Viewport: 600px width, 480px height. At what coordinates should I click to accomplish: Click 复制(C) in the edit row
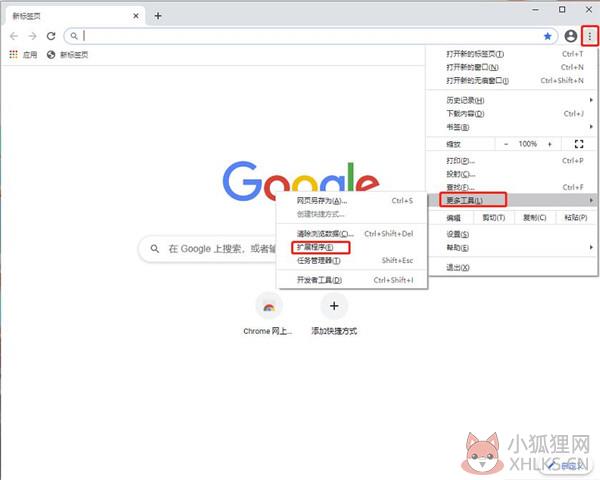click(x=535, y=218)
